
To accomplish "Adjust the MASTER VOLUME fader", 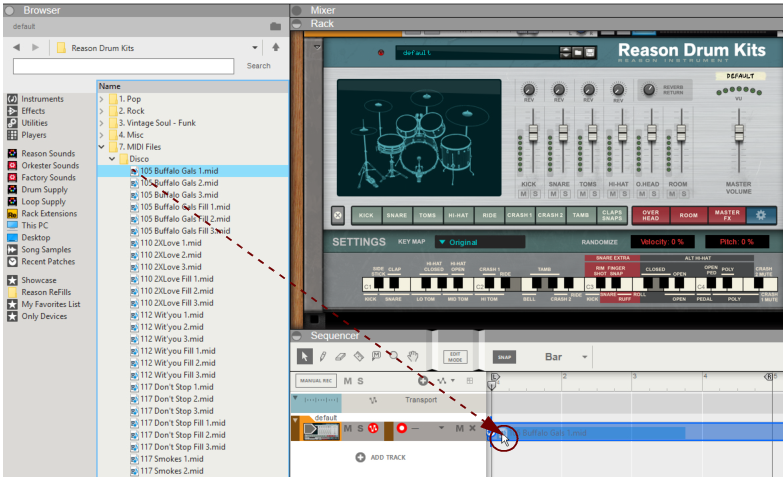I will coord(738,133).
